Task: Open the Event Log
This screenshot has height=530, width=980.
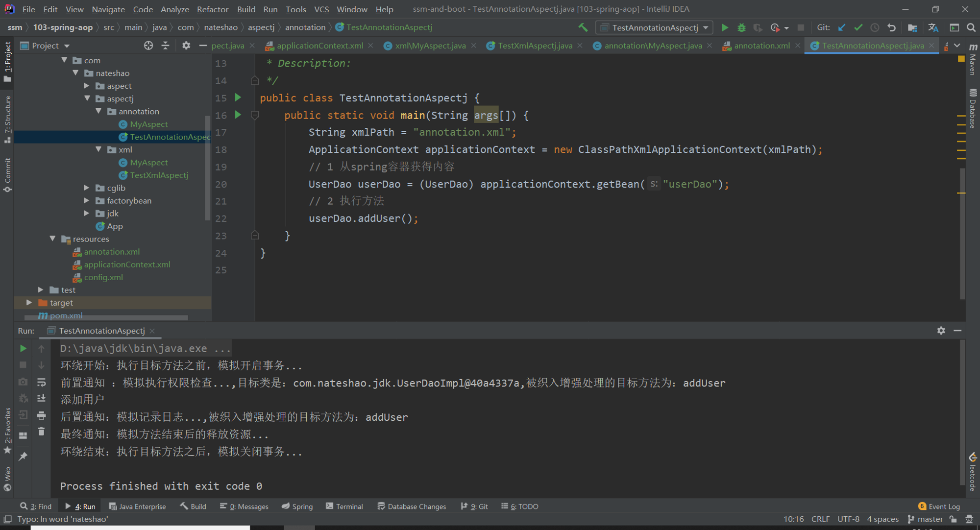Action: [x=939, y=506]
